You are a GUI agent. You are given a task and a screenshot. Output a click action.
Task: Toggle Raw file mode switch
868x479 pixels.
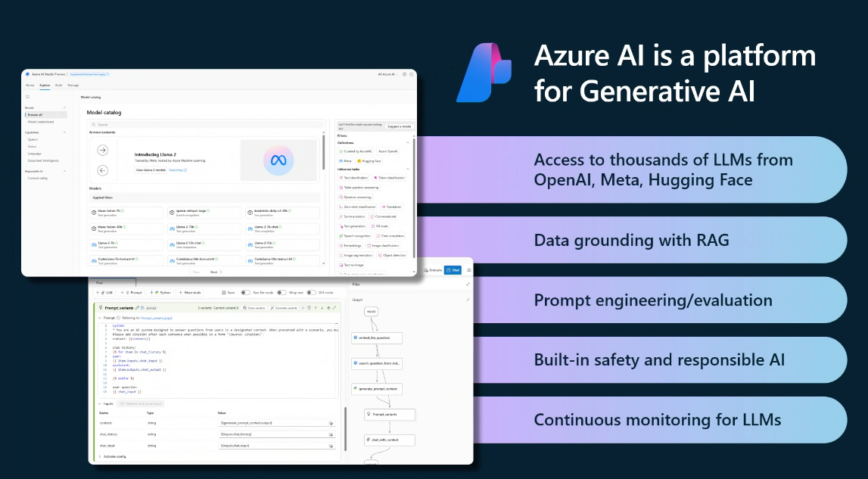coord(245,292)
